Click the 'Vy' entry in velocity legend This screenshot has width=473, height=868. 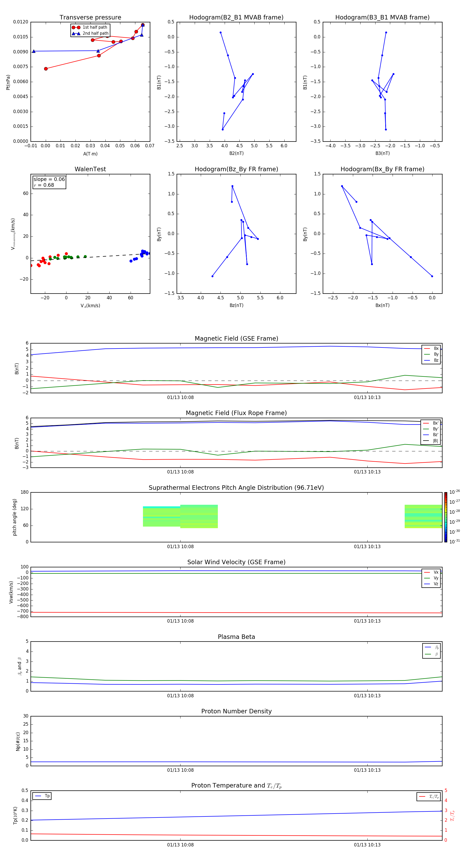431,578
